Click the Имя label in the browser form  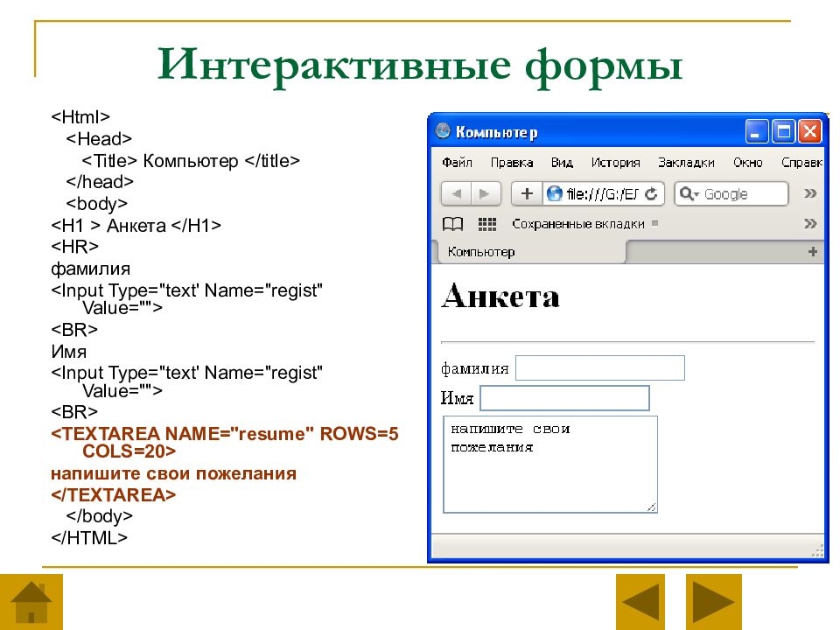coord(457,398)
